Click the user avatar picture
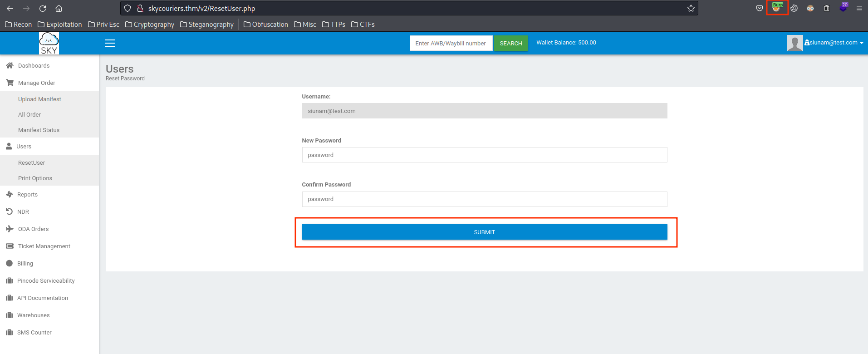 [794, 43]
